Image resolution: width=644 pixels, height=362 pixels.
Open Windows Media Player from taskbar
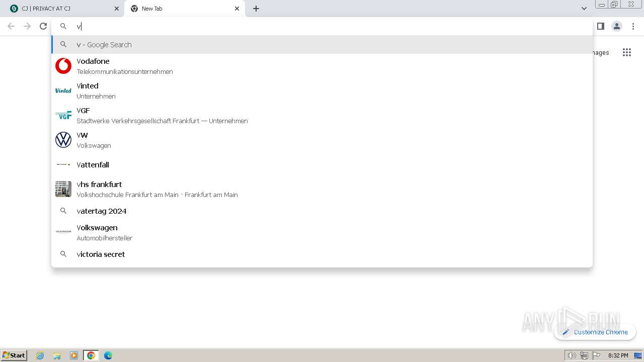pyautogui.click(x=74, y=355)
